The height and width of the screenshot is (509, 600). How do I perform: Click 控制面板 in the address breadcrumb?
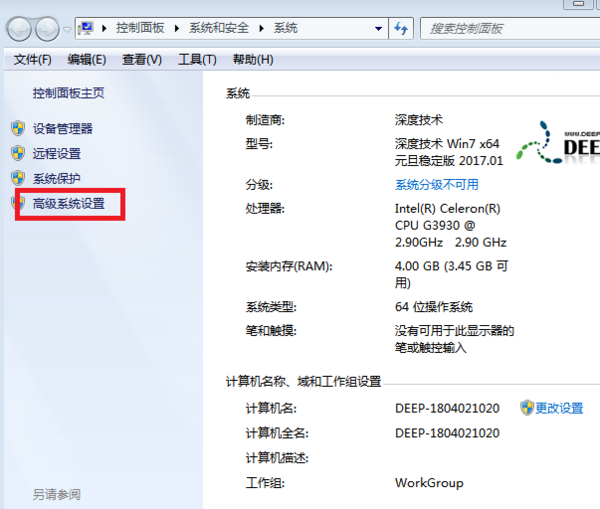point(140,28)
